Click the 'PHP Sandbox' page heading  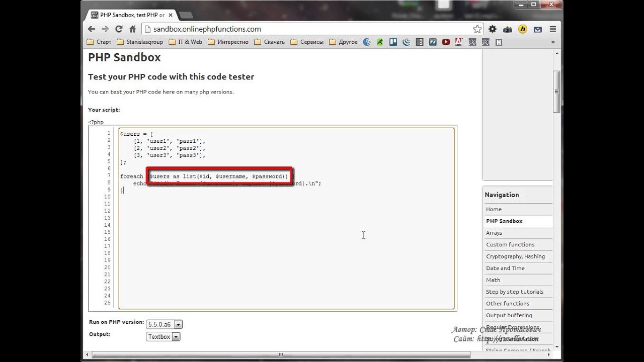[124, 57]
